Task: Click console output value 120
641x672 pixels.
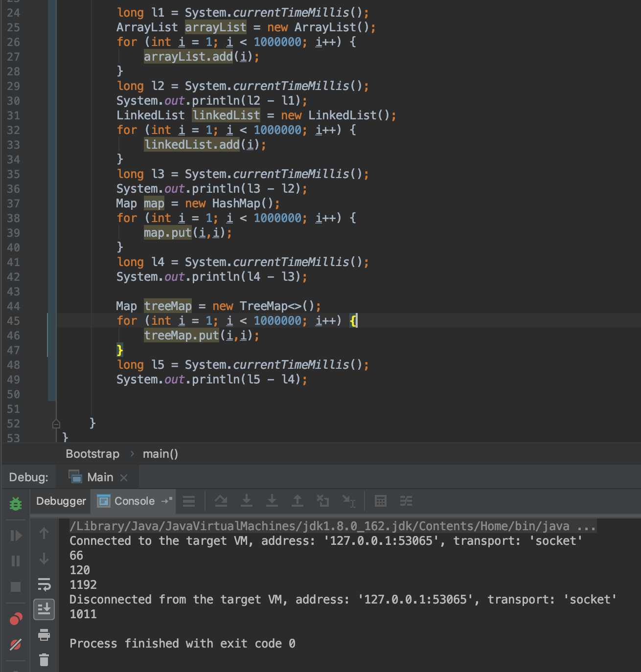Action: click(x=80, y=570)
